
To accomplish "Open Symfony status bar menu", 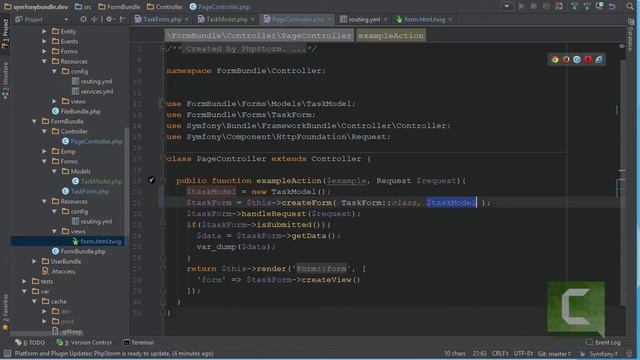I will click(604, 353).
